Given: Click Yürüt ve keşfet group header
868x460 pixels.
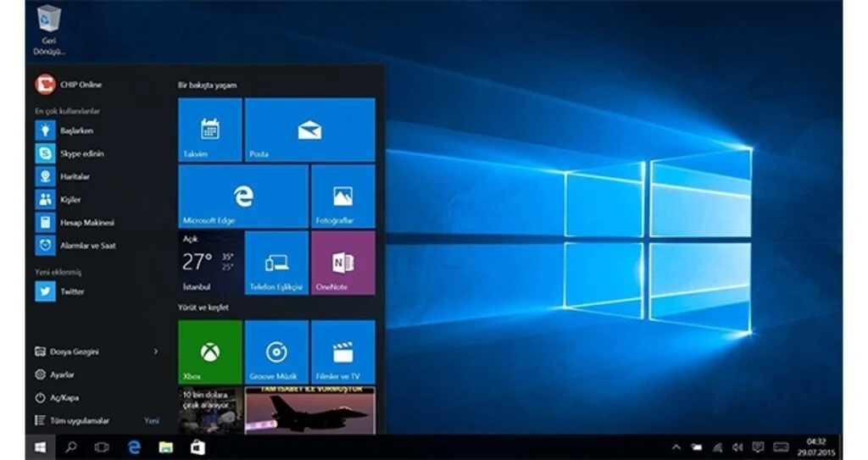Looking at the screenshot, I should point(203,308).
